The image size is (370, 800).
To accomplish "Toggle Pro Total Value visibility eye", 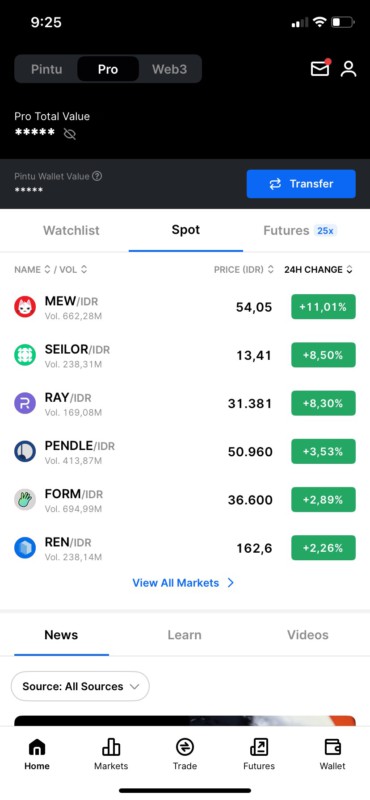I will point(69,134).
